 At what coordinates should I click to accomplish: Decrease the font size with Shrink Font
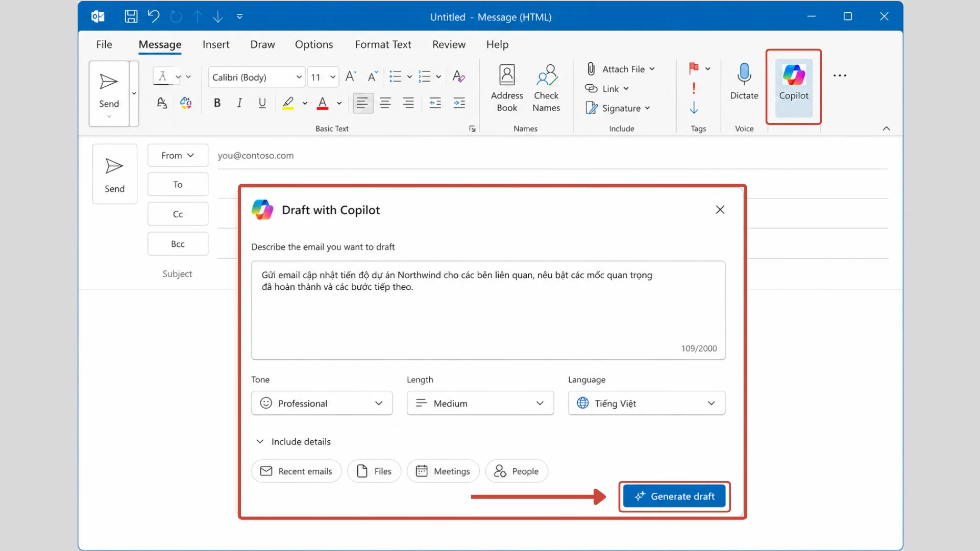tap(373, 77)
